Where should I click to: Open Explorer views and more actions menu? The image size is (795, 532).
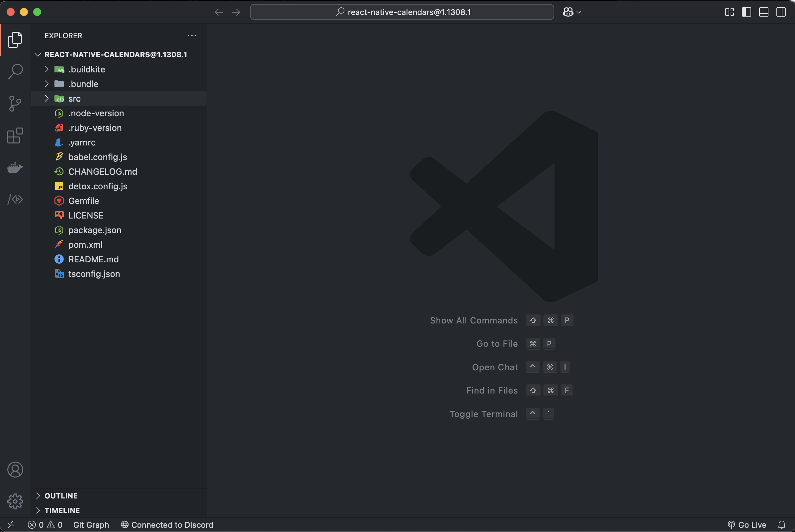pyautogui.click(x=192, y=36)
